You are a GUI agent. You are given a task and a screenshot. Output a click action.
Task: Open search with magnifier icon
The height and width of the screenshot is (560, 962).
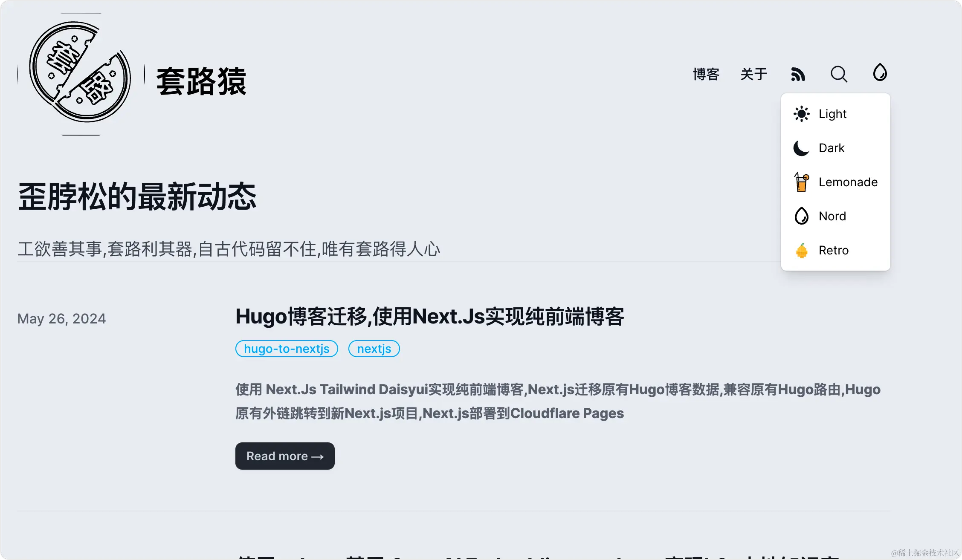tap(839, 74)
